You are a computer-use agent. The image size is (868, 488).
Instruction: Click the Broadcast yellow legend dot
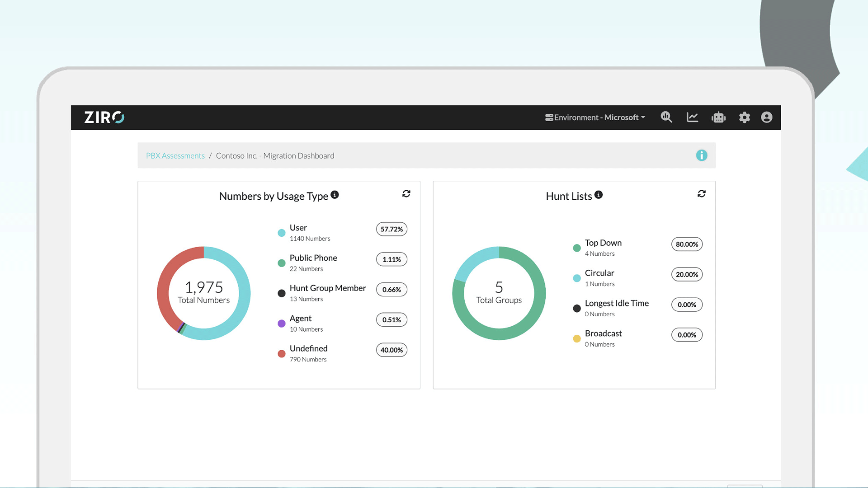[577, 339]
